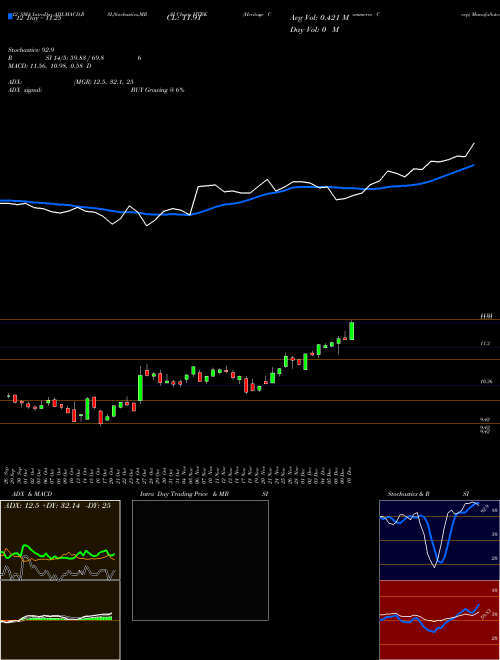
Task: Click the 'SI 14/3: 59.83 / 69.8' reading
Action: click(x=75, y=58)
